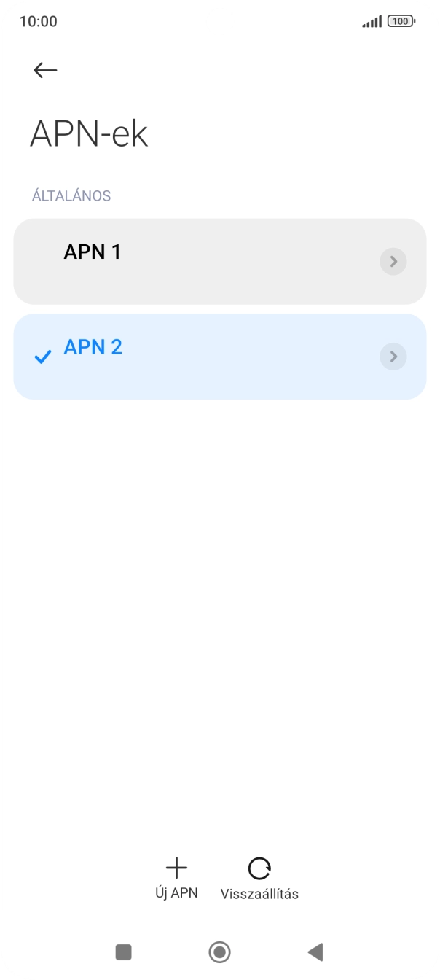Viewport: 440px width, 980px height.
Task: Open APN 1 details chevron
Action: click(393, 262)
